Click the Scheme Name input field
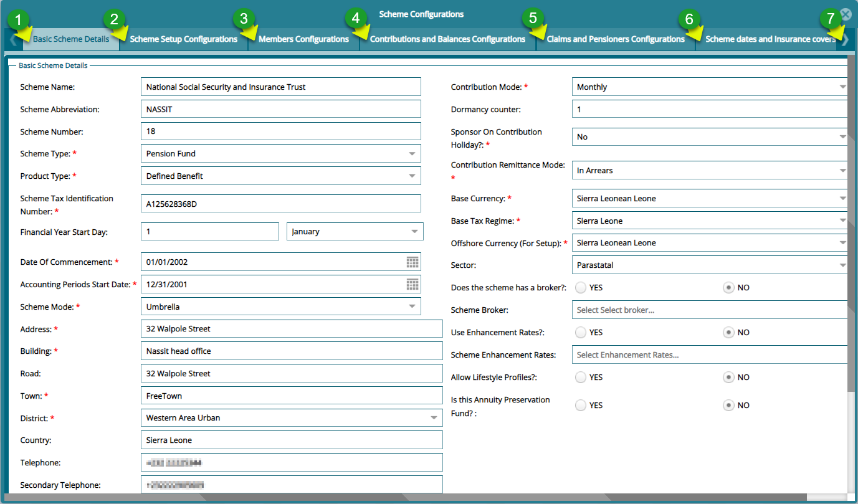This screenshot has height=504, width=858. tap(280, 87)
